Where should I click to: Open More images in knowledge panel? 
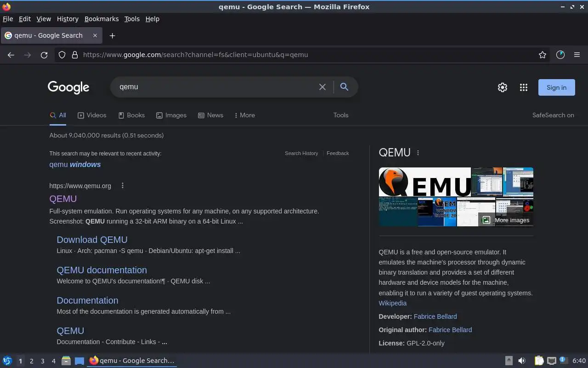coord(506,220)
